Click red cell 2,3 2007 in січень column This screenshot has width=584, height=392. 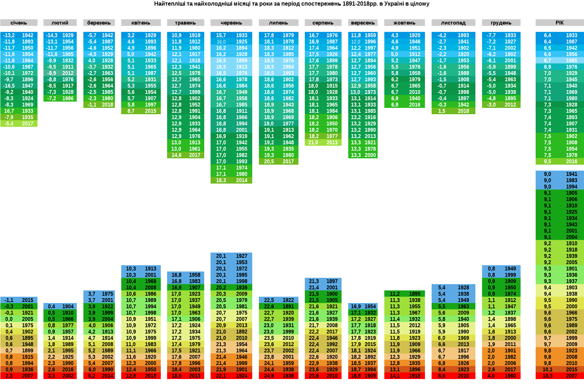(19, 376)
